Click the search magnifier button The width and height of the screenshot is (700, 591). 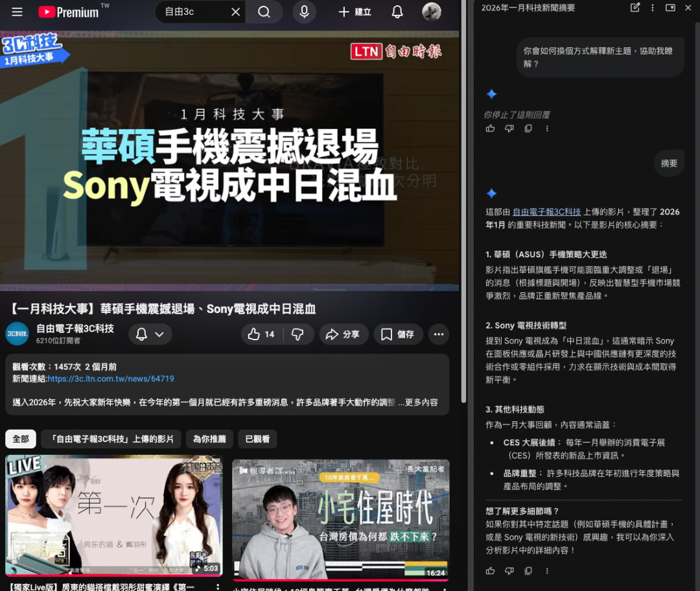(x=264, y=12)
